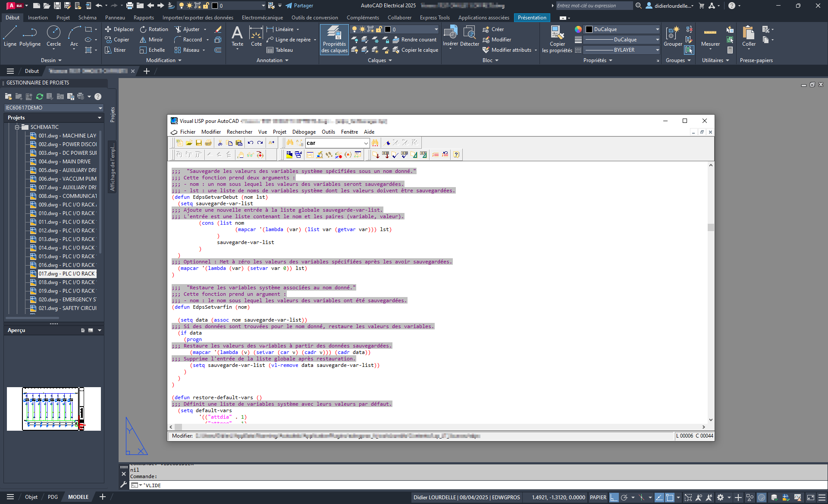Click Print icon in Visual LISP toolbar
Viewport: 828px width, 504px height.
click(208, 143)
